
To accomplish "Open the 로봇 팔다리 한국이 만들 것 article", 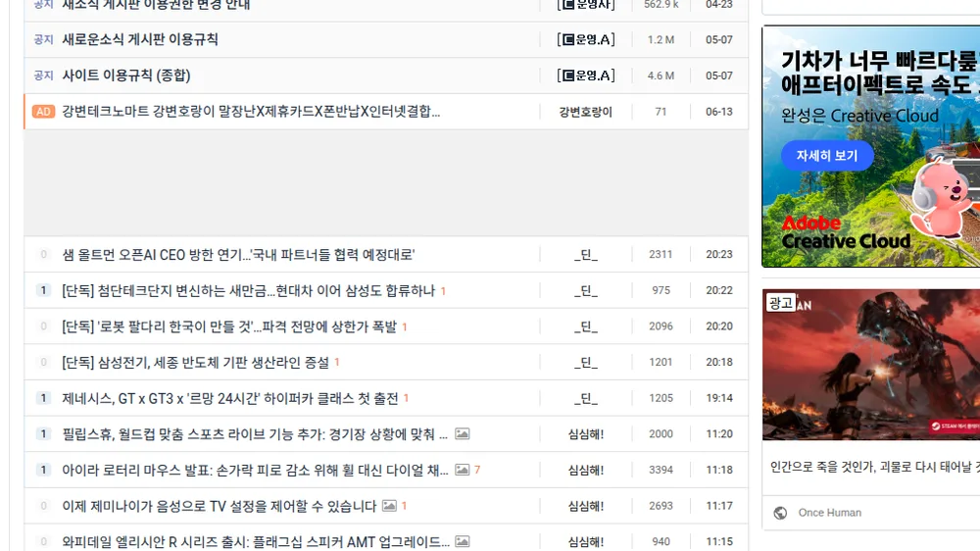I will [x=229, y=326].
